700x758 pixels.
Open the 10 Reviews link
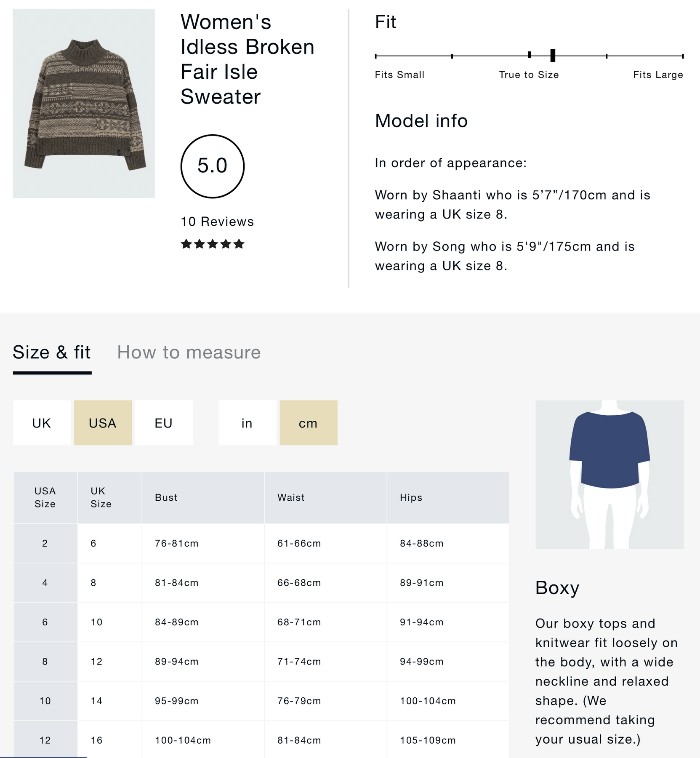point(217,222)
